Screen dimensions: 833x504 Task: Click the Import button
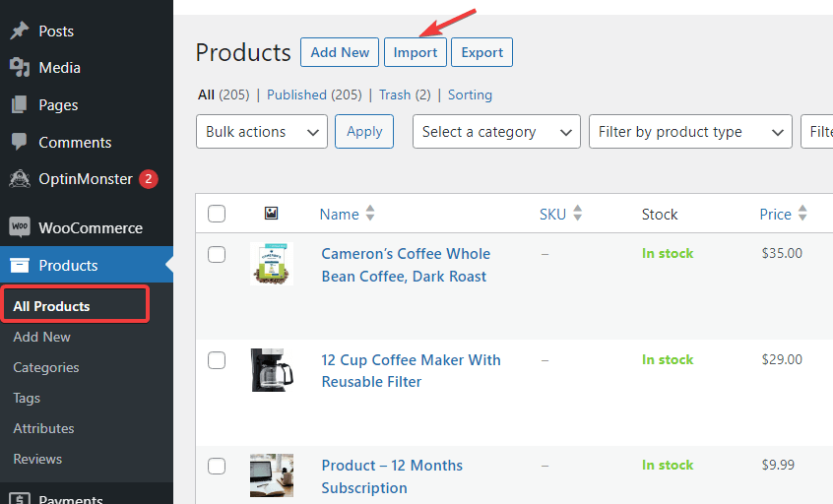[416, 52]
